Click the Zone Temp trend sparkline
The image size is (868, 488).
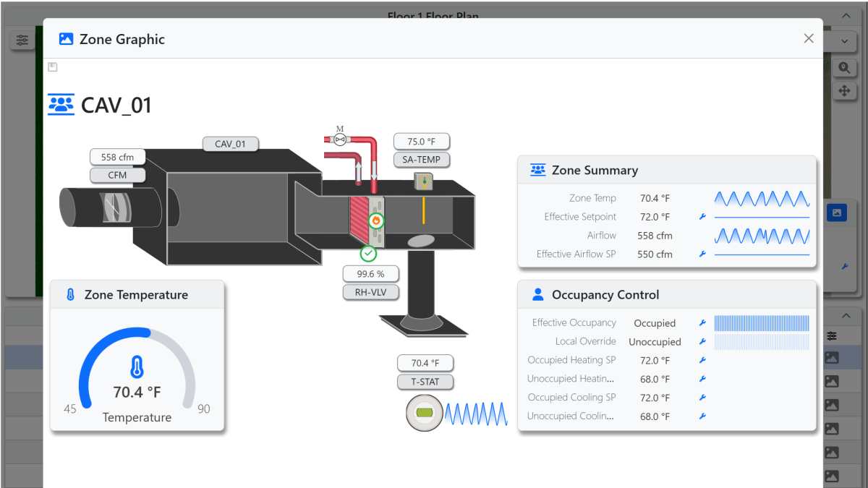pyautogui.click(x=762, y=198)
